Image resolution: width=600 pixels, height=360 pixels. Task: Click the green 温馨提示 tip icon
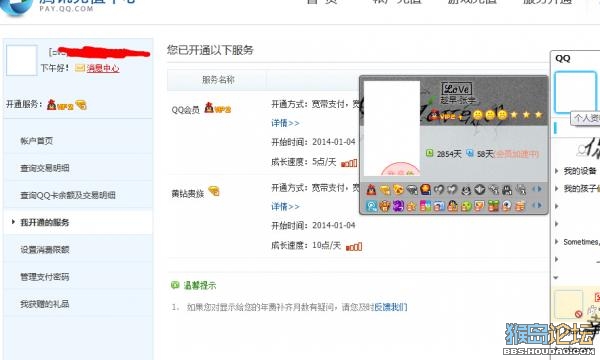point(175,285)
